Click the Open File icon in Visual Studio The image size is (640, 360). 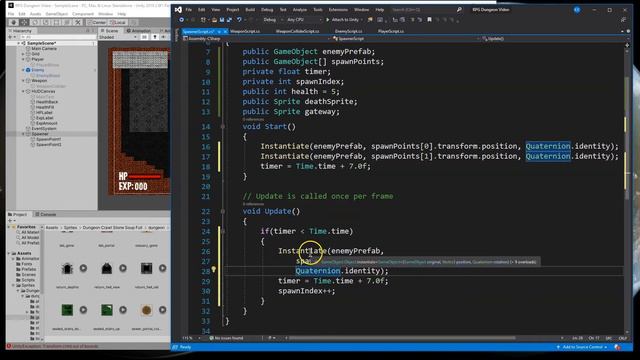pos(214,20)
